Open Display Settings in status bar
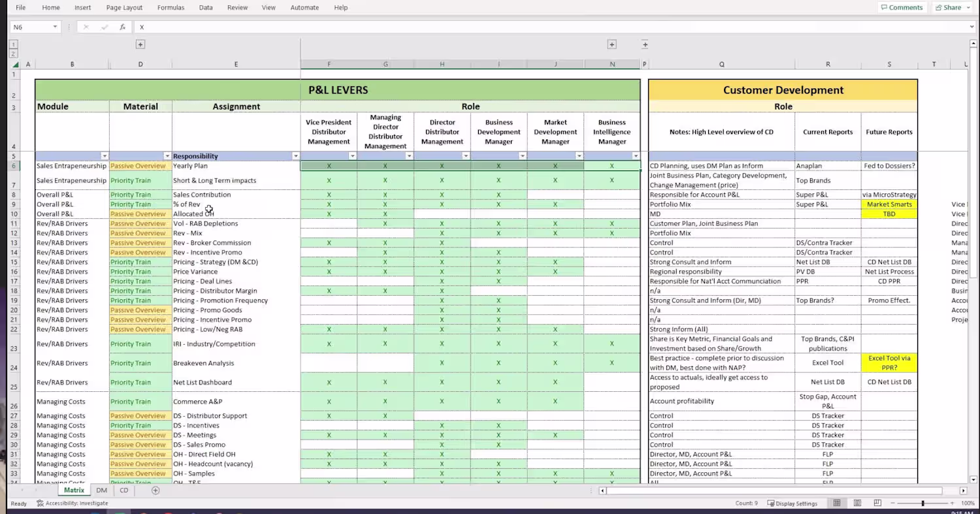Image resolution: width=980 pixels, height=514 pixels. (x=792, y=504)
